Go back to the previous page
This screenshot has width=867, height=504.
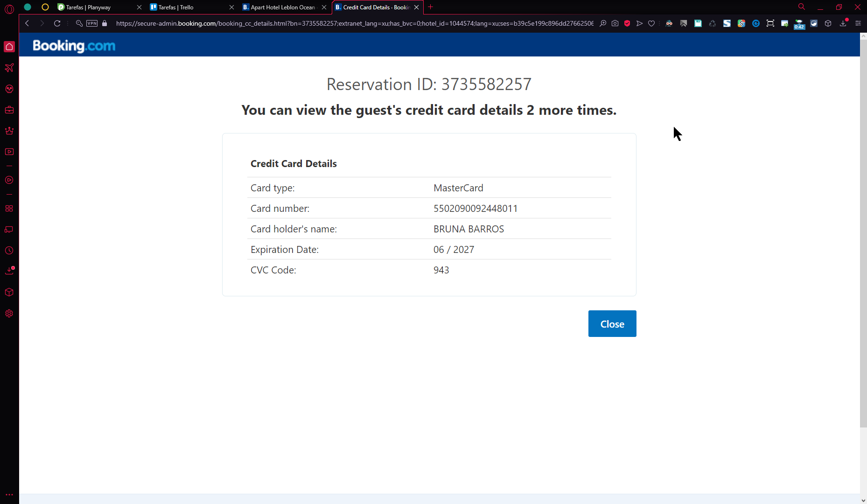click(x=27, y=23)
